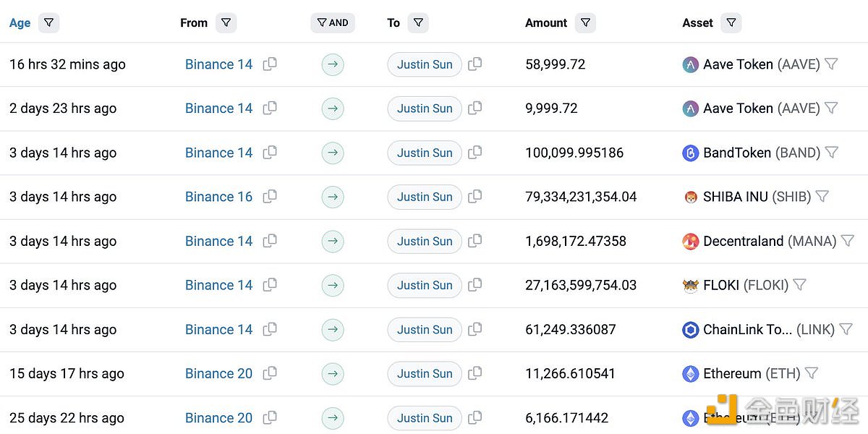Copy From address in the 58,999.72 row
The height and width of the screenshot is (434, 868).
(x=270, y=64)
